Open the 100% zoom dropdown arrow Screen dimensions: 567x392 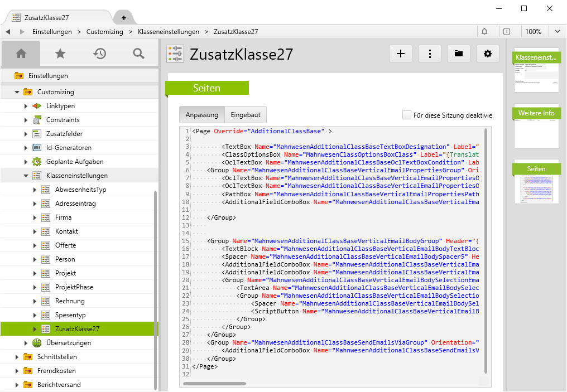coord(557,32)
